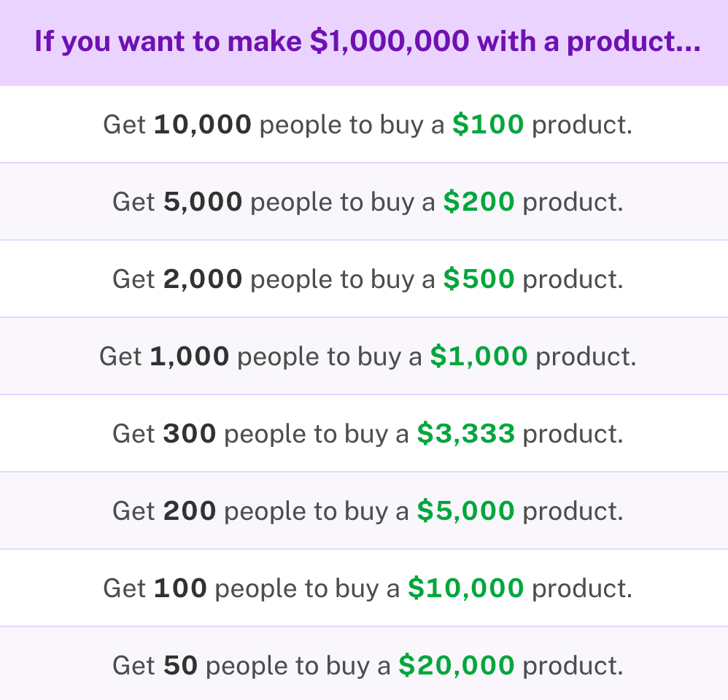This screenshot has height=700, width=728.
Task: Click the green $20,000 price
Action: 457,666
